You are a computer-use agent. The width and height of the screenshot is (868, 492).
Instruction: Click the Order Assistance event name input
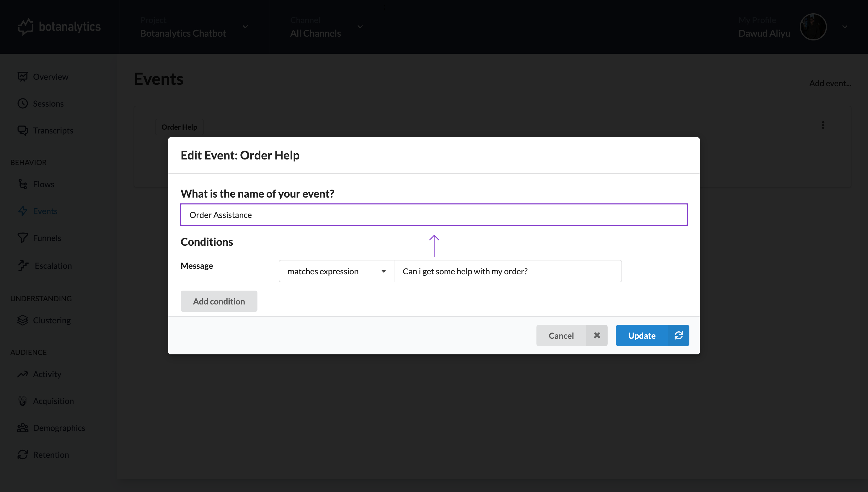pos(434,215)
